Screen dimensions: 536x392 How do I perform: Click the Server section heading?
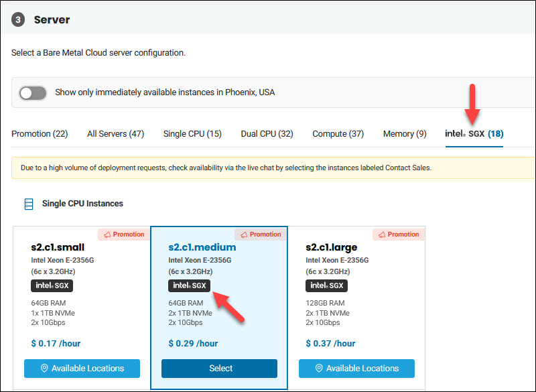tap(52, 20)
